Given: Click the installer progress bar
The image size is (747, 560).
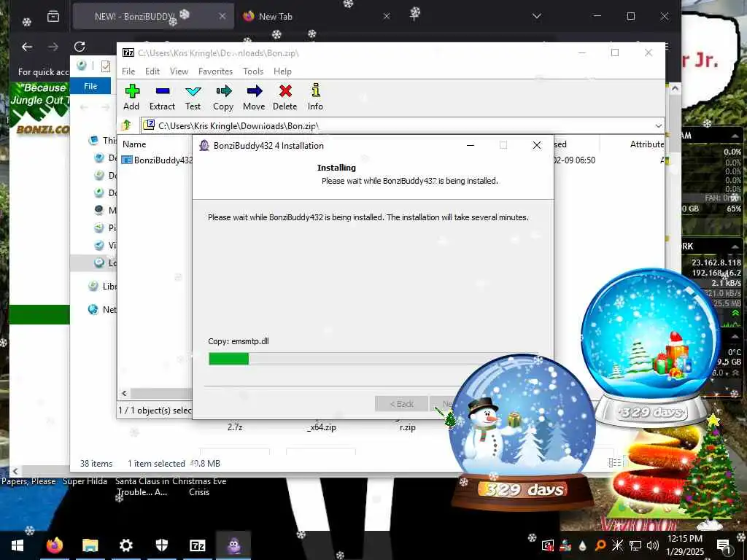Looking at the screenshot, I should coord(373,359).
